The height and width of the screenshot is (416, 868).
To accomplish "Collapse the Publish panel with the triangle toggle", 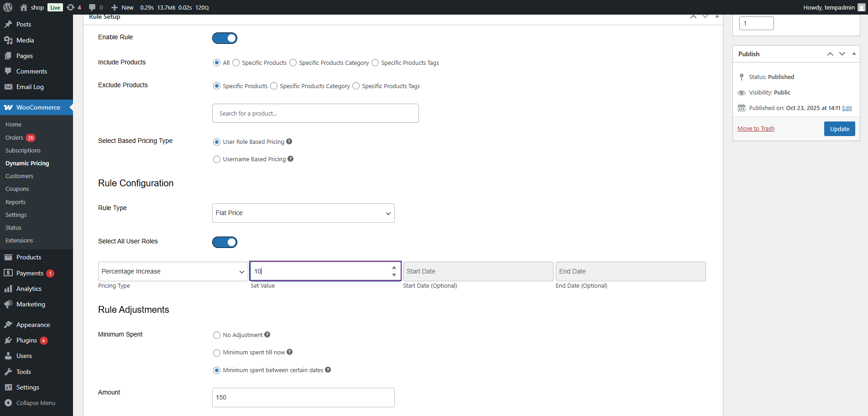I will tap(854, 54).
